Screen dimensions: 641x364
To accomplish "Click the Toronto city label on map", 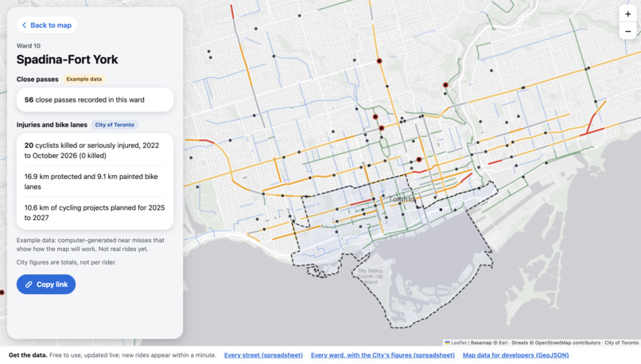I will coord(402,199).
